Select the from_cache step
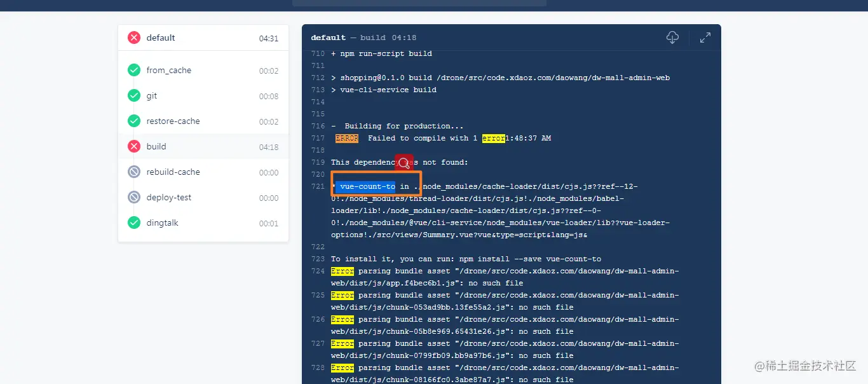Screen dimensions: 868x384 click(203, 70)
